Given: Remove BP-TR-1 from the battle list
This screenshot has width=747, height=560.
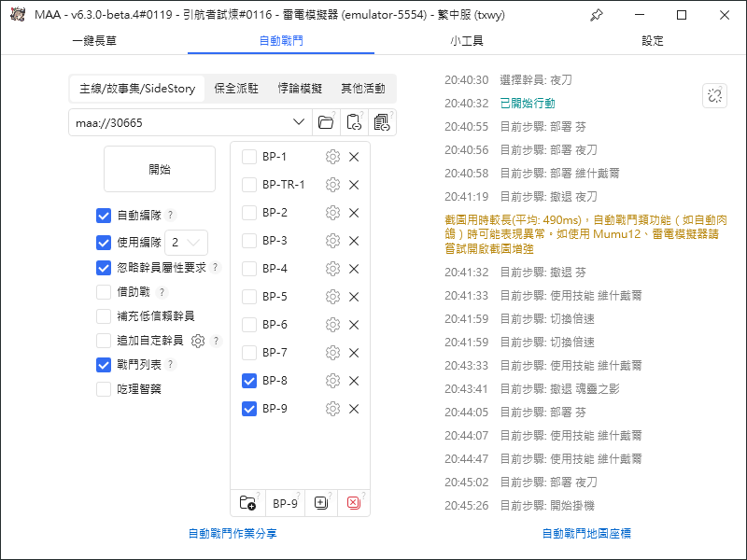Looking at the screenshot, I should tap(354, 185).
